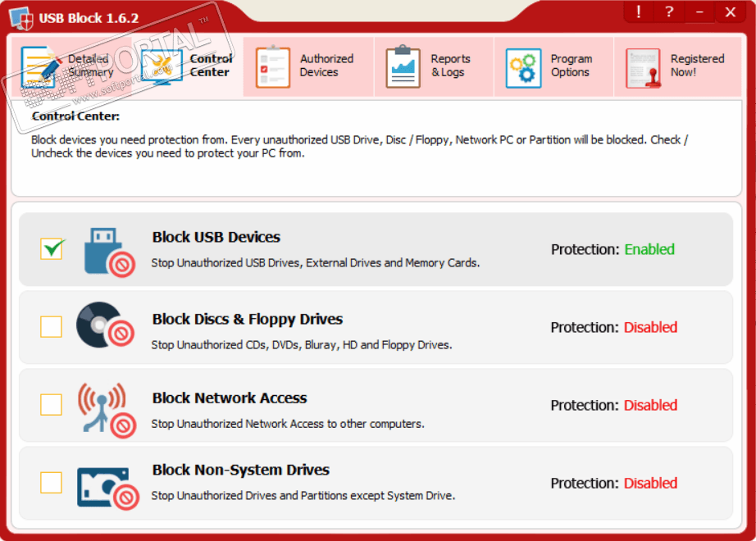Click the 'Control Center:' section heading

click(x=75, y=116)
